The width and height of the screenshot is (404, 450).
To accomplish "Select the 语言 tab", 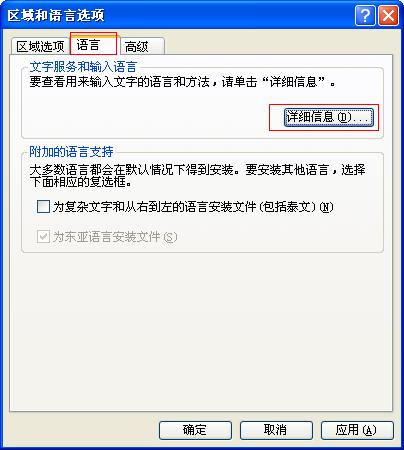I will tap(93, 44).
